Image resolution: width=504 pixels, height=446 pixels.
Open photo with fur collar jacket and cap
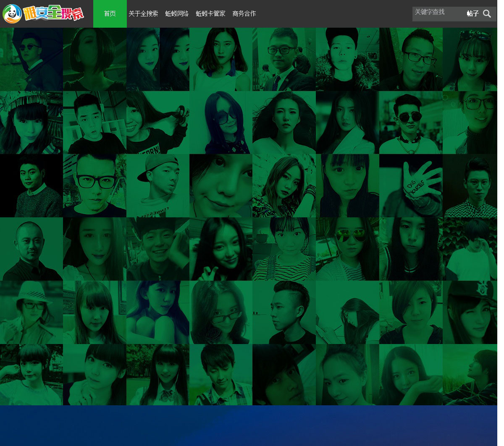[x=347, y=59]
